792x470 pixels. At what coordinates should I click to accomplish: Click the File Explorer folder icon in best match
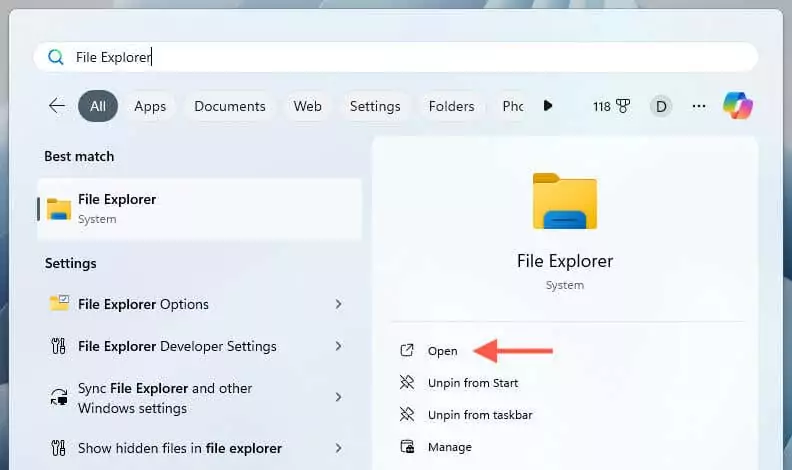click(59, 209)
